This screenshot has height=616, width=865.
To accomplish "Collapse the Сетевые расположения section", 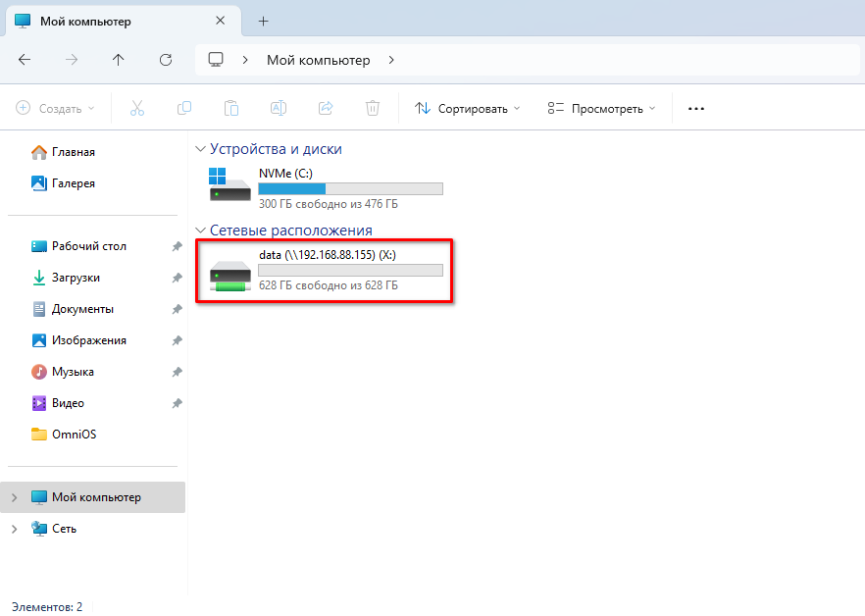I will pos(201,230).
